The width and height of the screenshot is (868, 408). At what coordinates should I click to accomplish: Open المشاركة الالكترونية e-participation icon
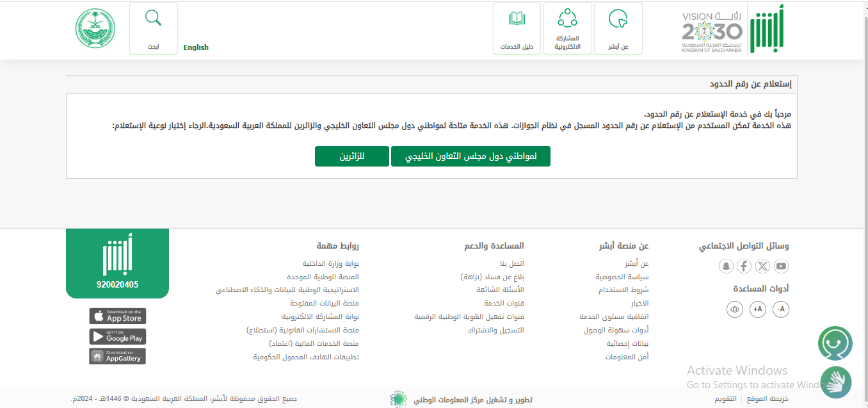(568, 28)
